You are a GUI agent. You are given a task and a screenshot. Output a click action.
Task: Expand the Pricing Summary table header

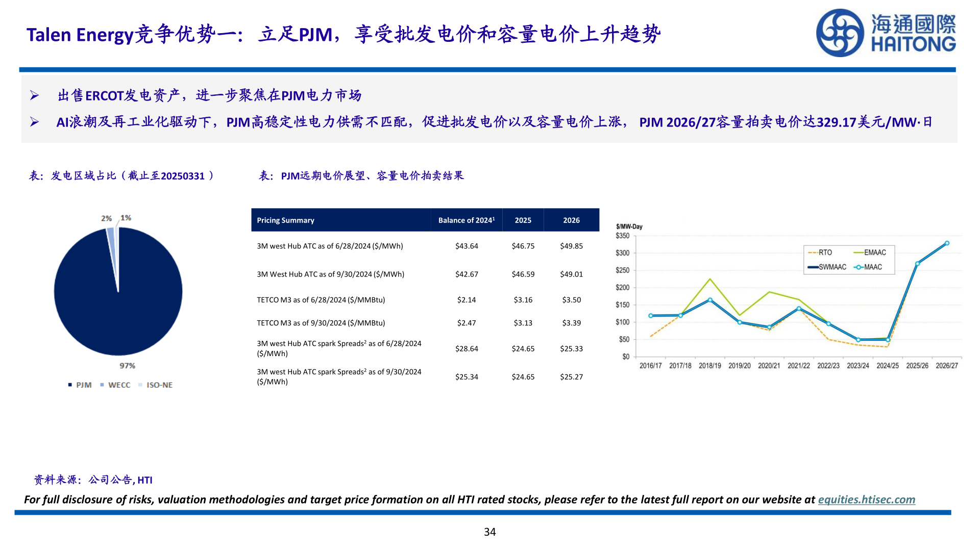(286, 220)
